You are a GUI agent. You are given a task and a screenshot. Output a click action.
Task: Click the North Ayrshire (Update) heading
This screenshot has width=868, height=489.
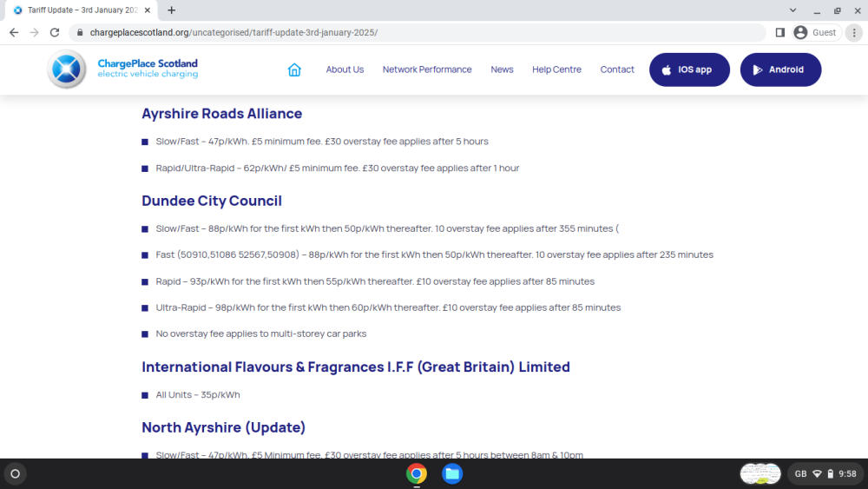[x=224, y=427]
